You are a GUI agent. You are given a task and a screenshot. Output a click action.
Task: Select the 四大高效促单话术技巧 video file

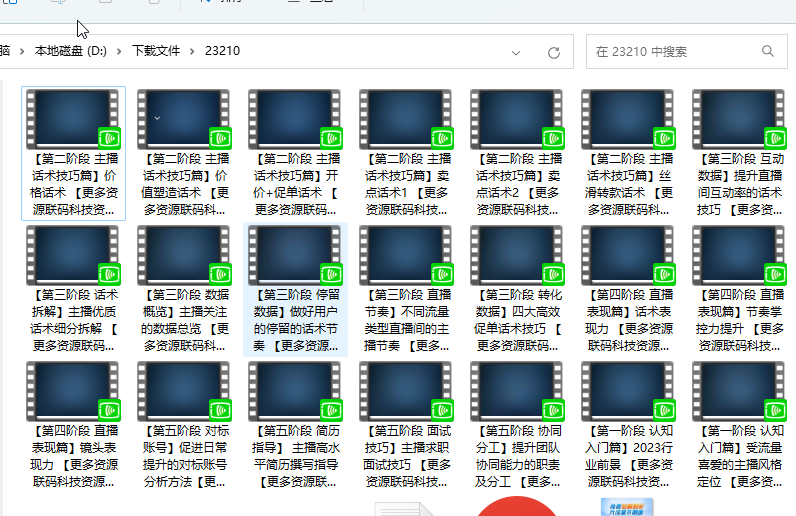[x=517, y=289]
